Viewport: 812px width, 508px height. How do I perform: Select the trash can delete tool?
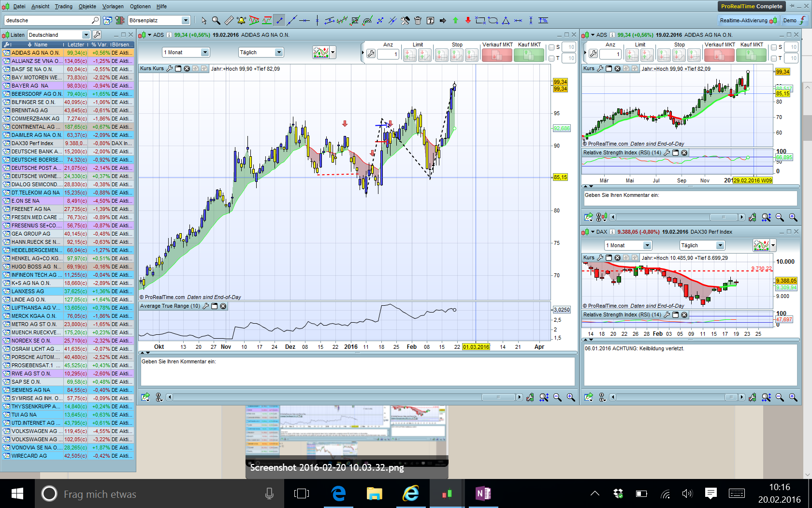coord(418,20)
